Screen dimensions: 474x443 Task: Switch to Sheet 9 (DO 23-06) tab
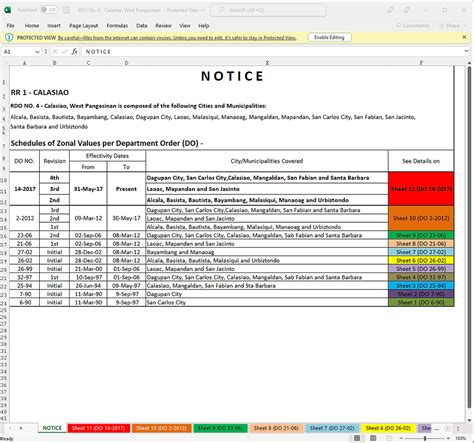tap(220, 428)
